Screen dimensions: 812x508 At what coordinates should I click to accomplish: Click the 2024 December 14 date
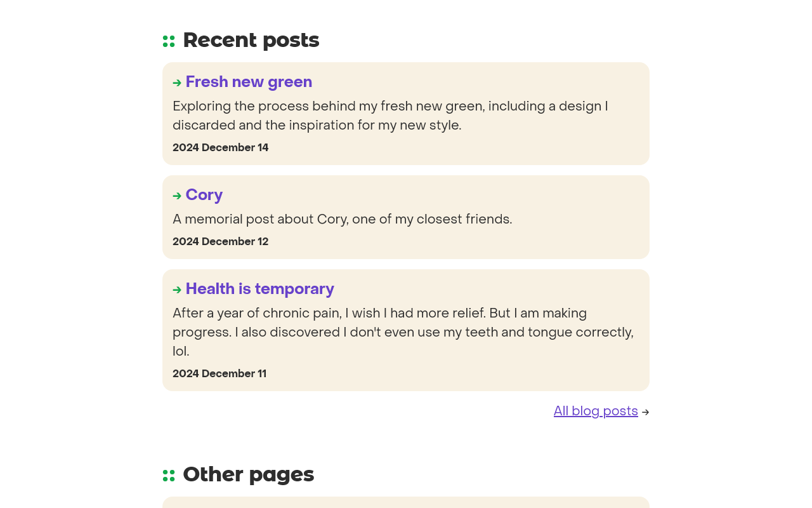[221, 147]
